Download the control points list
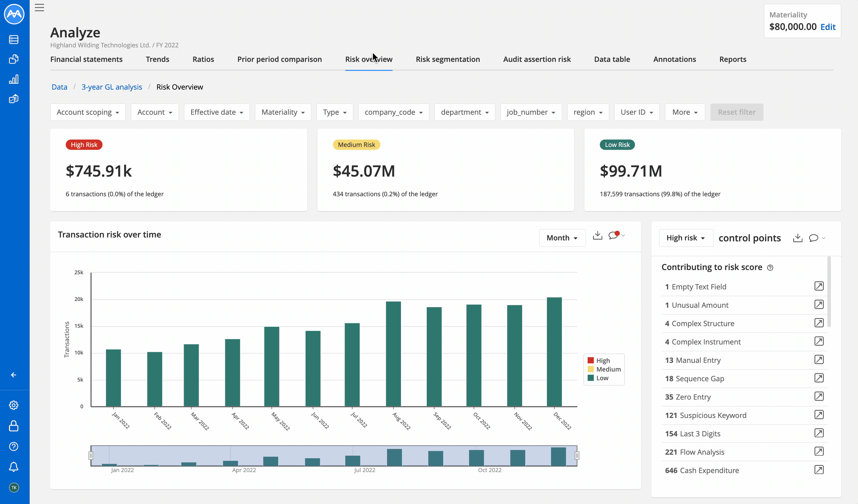Screen dimensions: 858x504 click(x=797, y=238)
